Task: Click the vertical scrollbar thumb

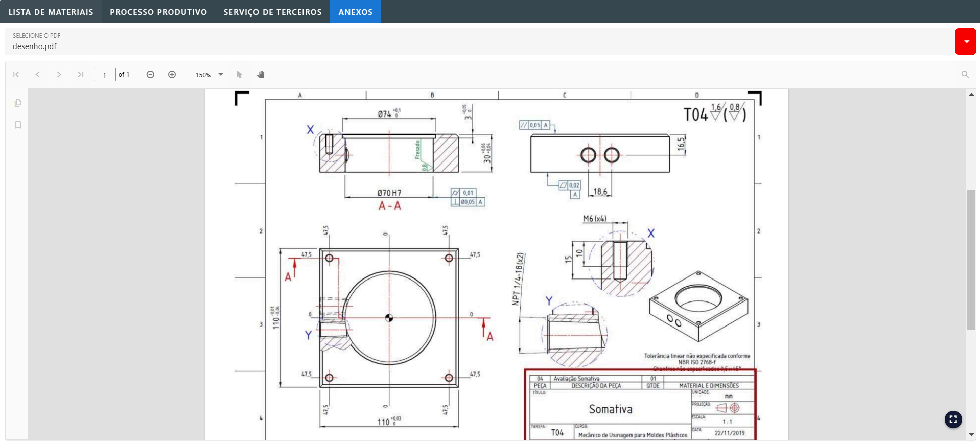Action: point(971,260)
